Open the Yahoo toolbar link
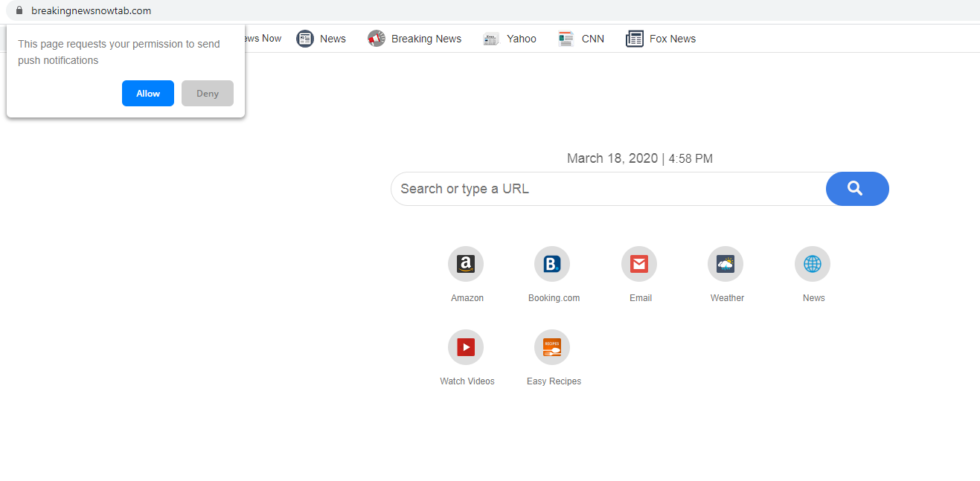 [522, 39]
